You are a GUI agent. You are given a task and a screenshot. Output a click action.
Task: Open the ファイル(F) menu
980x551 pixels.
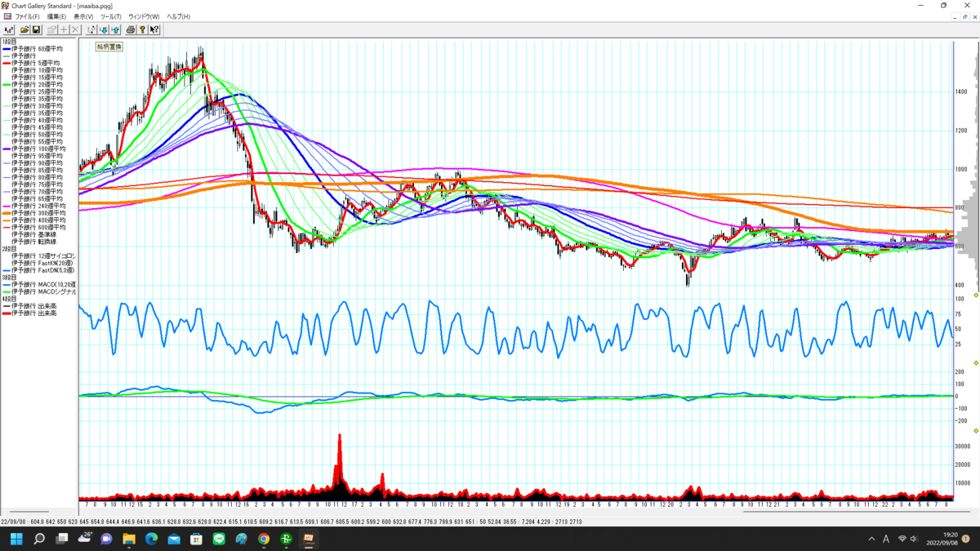click(27, 16)
